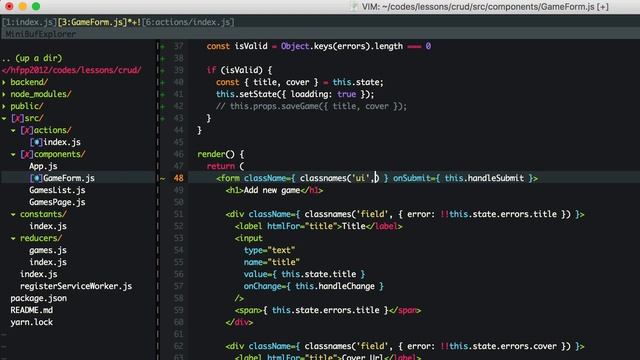Image resolution: width=640 pixels, height=360 pixels.
Task: Click 'onChange={ this.handleChange }' line
Action: point(314,286)
